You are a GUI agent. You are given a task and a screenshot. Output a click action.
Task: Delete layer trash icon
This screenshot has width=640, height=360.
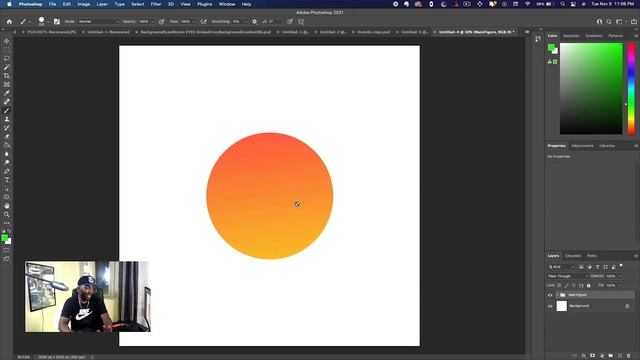629,356
